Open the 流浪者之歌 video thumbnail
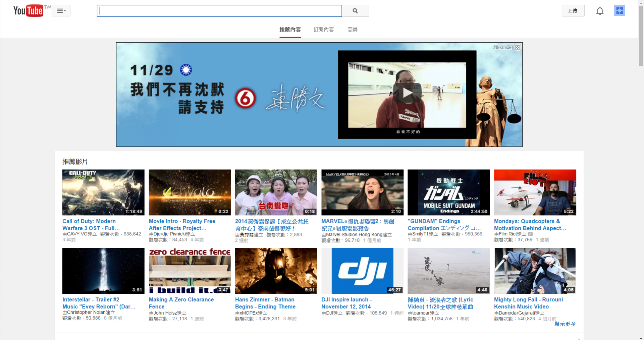Image resolution: width=644 pixels, height=340 pixels. coord(449,271)
